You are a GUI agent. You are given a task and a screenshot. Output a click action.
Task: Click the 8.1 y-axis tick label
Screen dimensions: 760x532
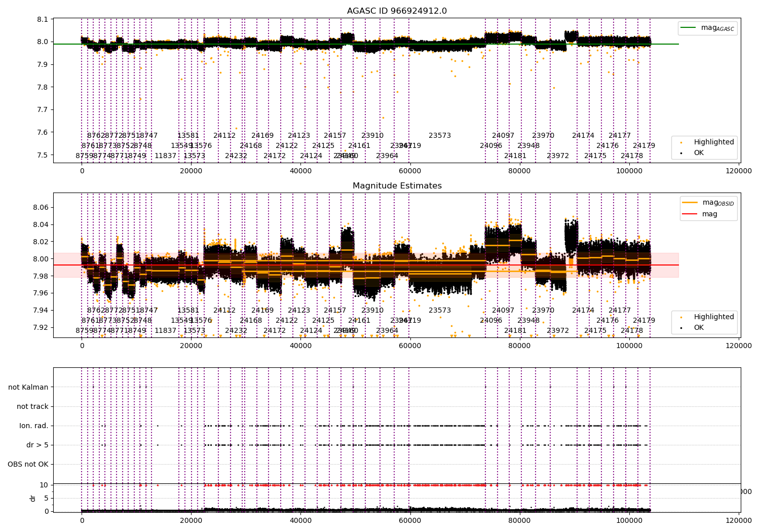click(x=43, y=19)
